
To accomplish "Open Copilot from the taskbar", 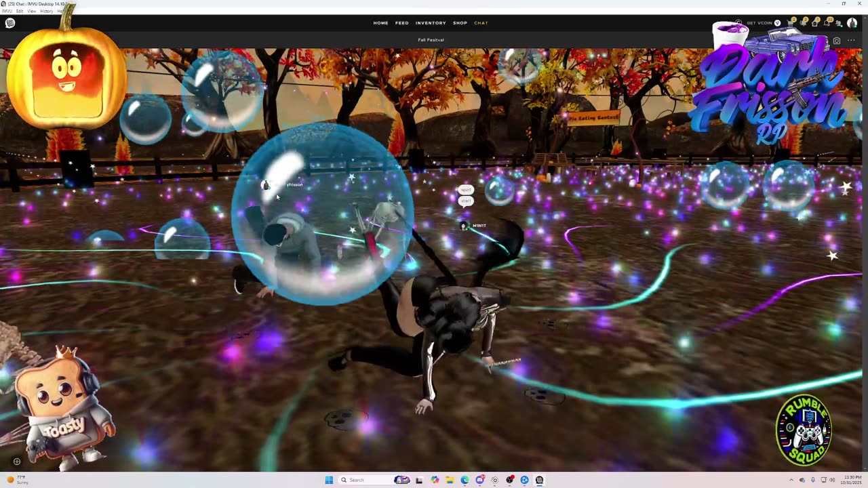I will tap(435, 480).
